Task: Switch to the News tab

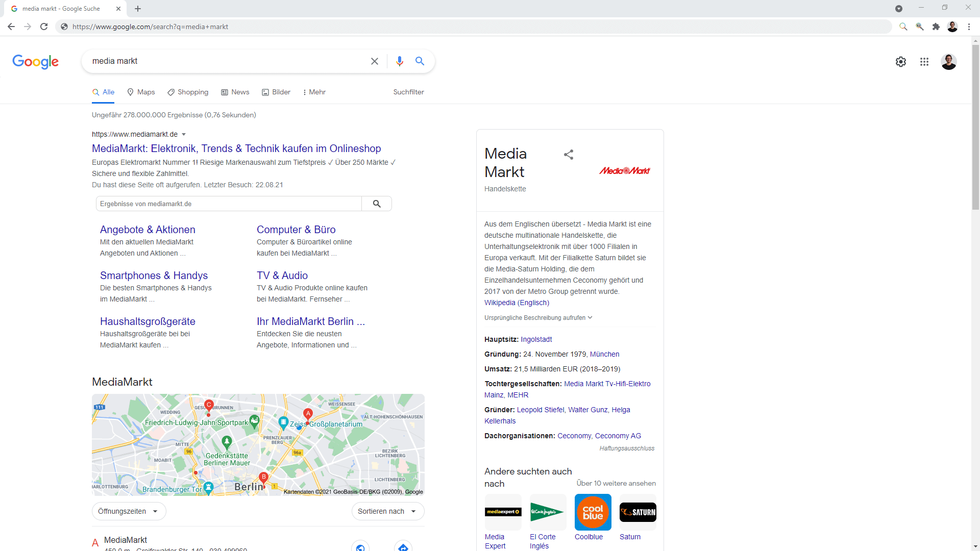Action: [235, 92]
